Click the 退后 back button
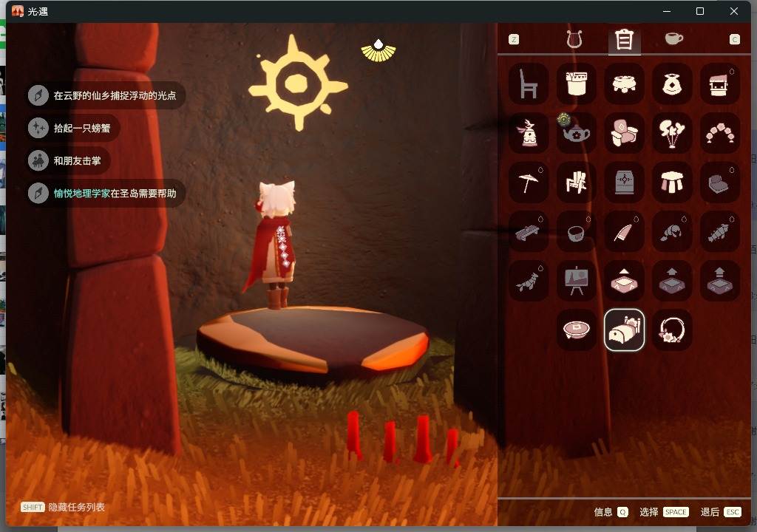The width and height of the screenshot is (757, 532). (720, 512)
